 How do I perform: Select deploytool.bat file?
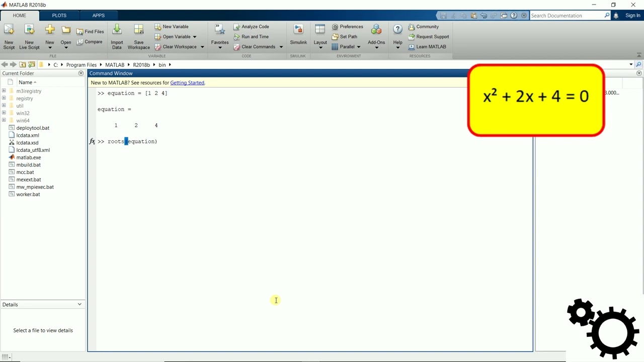tap(33, 128)
